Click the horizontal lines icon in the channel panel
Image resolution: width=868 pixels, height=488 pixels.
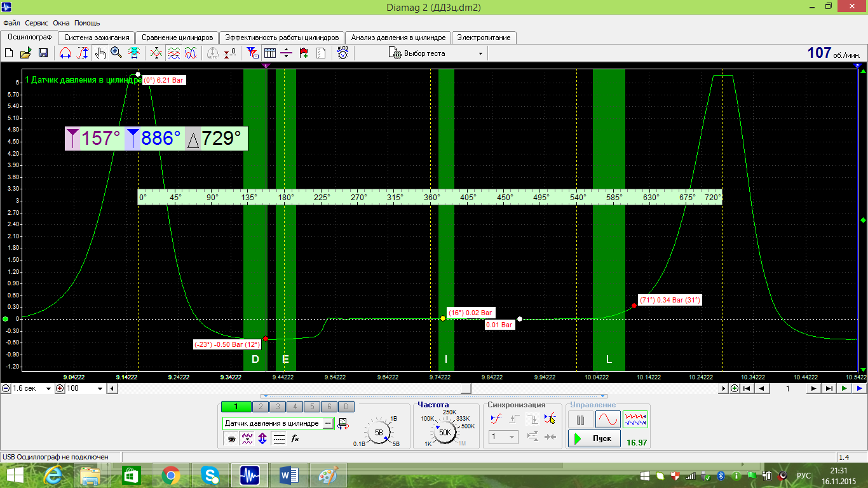pyautogui.click(x=278, y=438)
